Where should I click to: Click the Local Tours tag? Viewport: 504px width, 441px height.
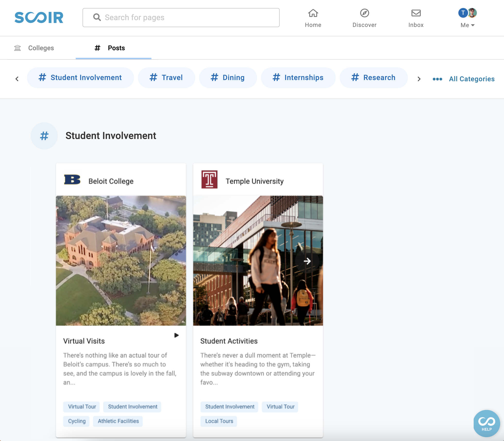tap(219, 421)
